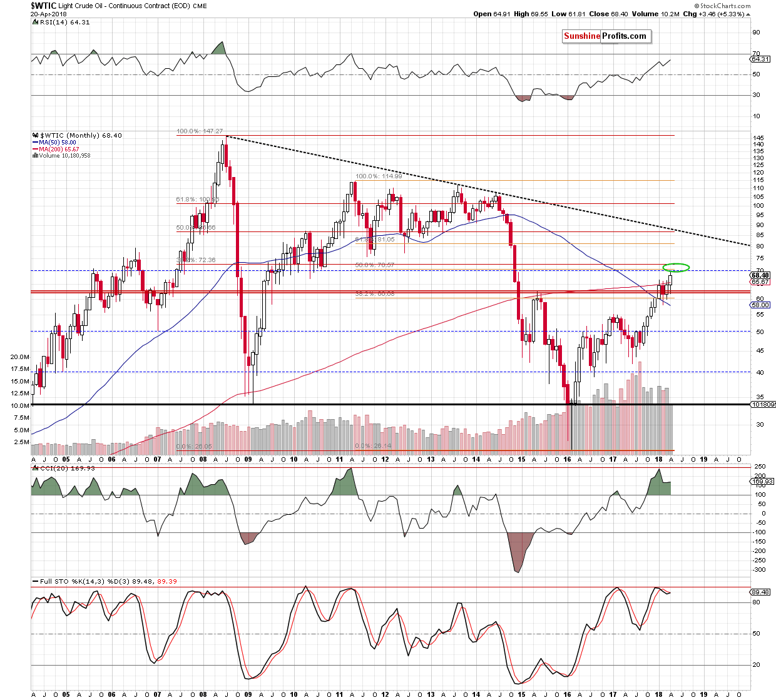Click the 64.31 RSI value tag on the right axis
776x700 pixels.
tap(760, 59)
